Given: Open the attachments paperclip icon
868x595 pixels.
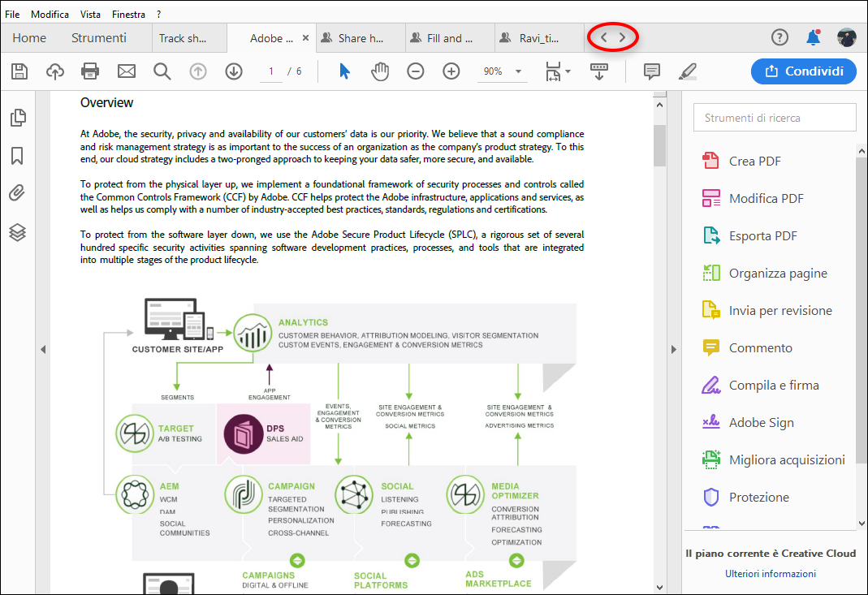Looking at the screenshot, I should (17, 193).
